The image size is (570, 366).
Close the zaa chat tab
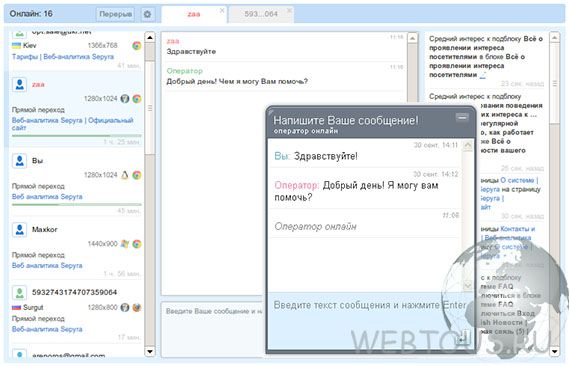pos(222,11)
